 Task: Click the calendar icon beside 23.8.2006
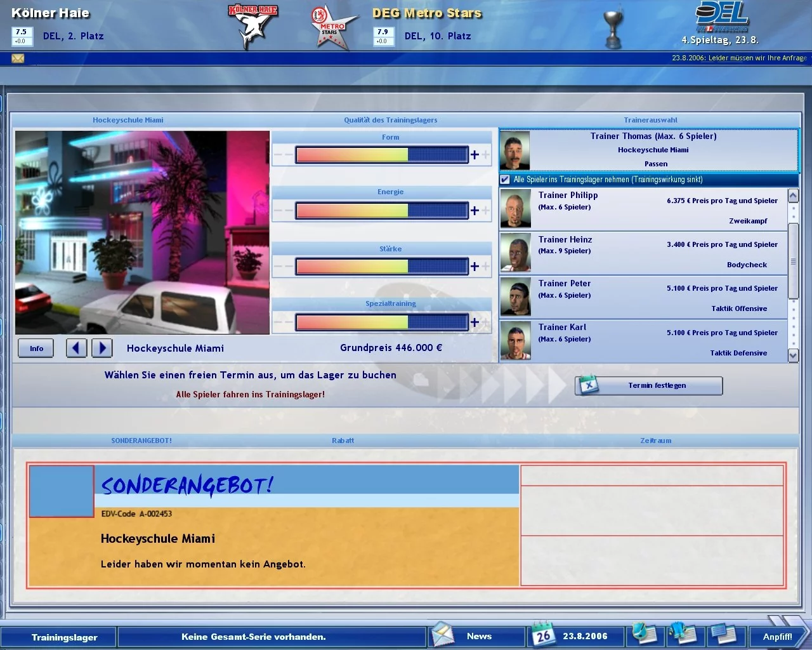[542, 635]
